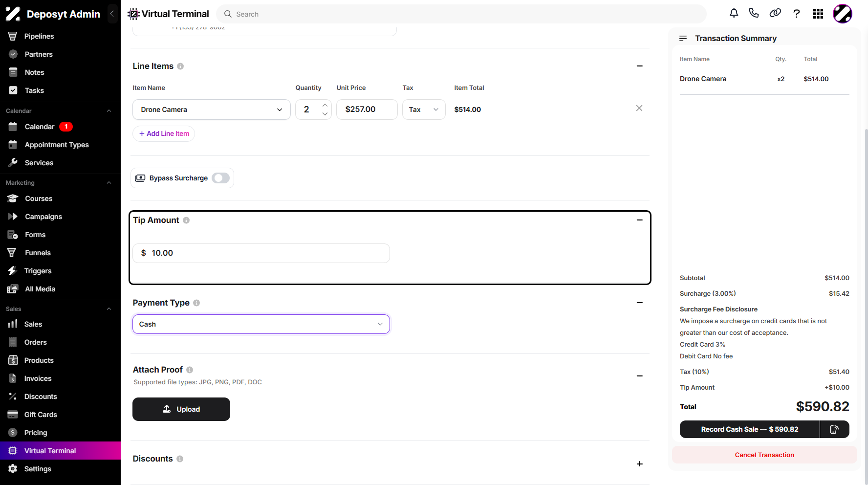Image resolution: width=868 pixels, height=485 pixels.
Task: Select Virtual Terminal in sidebar
Action: [x=60, y=451]
